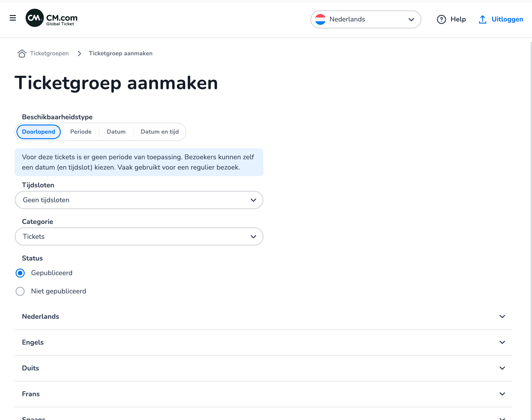Select the Periode availability type
The width and height of the screenshot is (532, 420).
click(x=81, y=132)
